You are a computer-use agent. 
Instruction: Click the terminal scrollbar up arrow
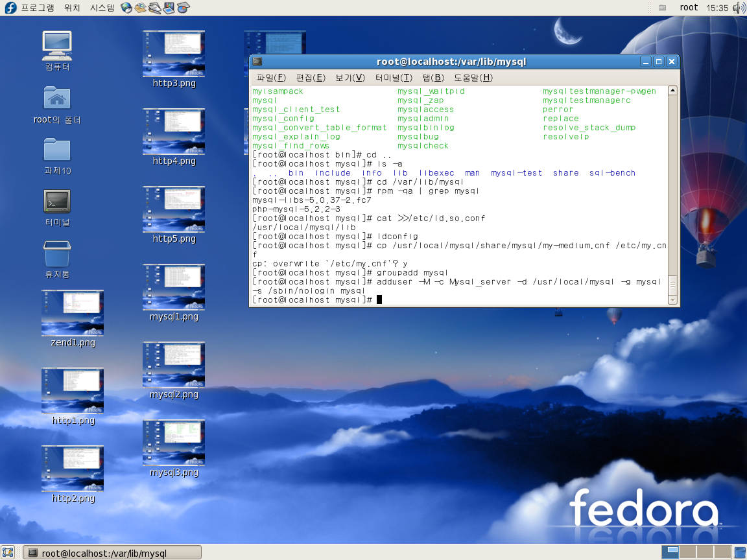point(672,91)
